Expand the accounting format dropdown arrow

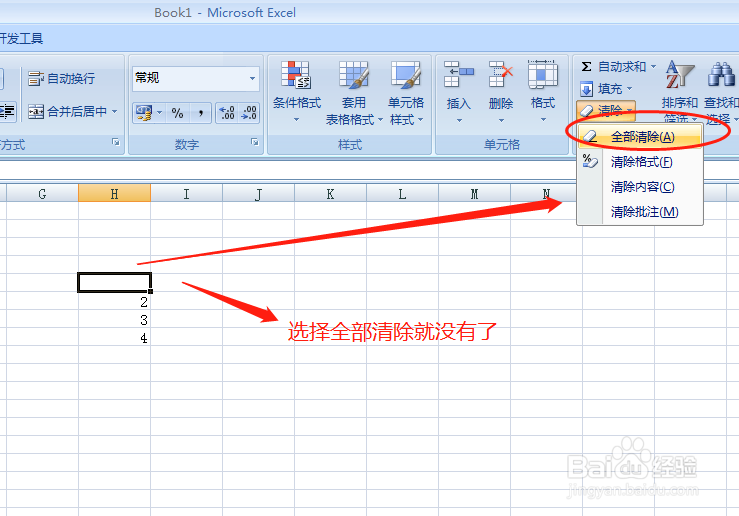159,113
